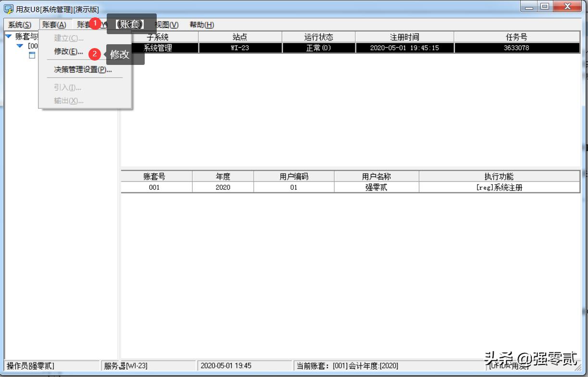Select the 2020-05-01 19:45:15 registration time cell

click(x=404, y=48)
